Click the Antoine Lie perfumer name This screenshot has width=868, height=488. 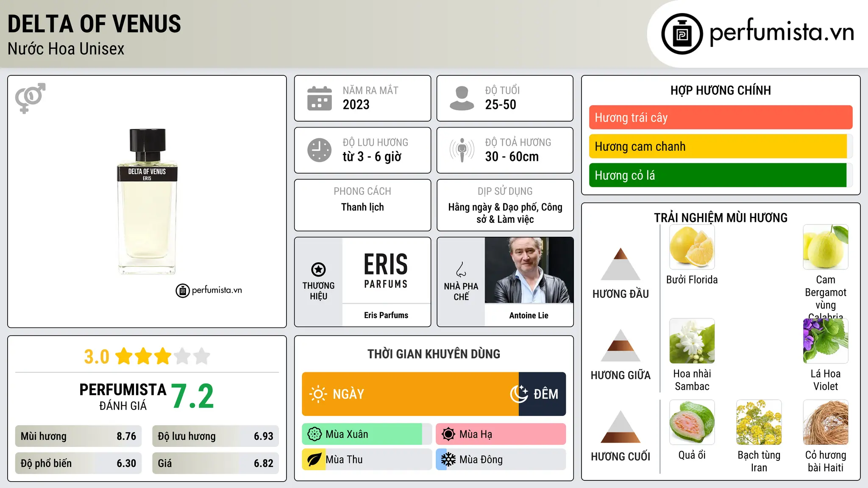coord(529,316)
